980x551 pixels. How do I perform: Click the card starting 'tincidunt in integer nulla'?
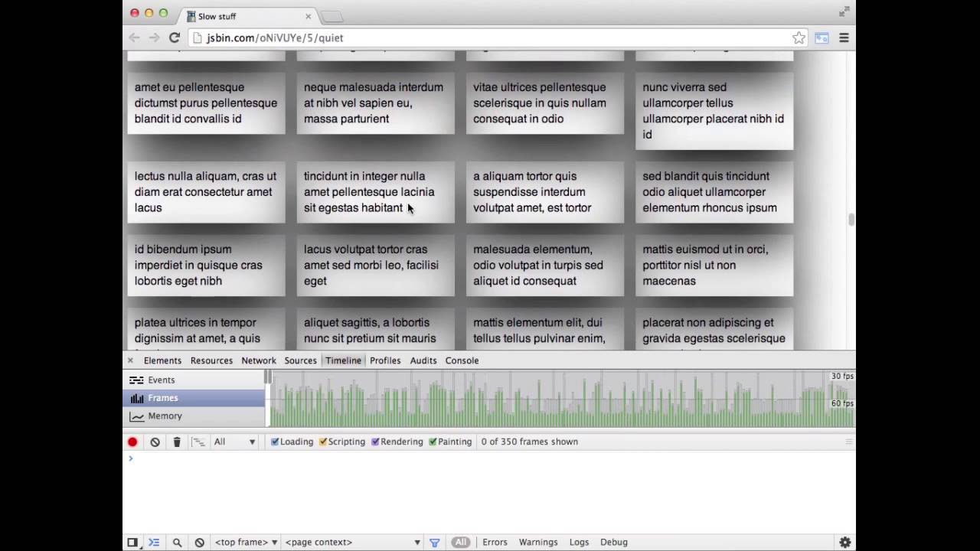click(x=375, y=192)
